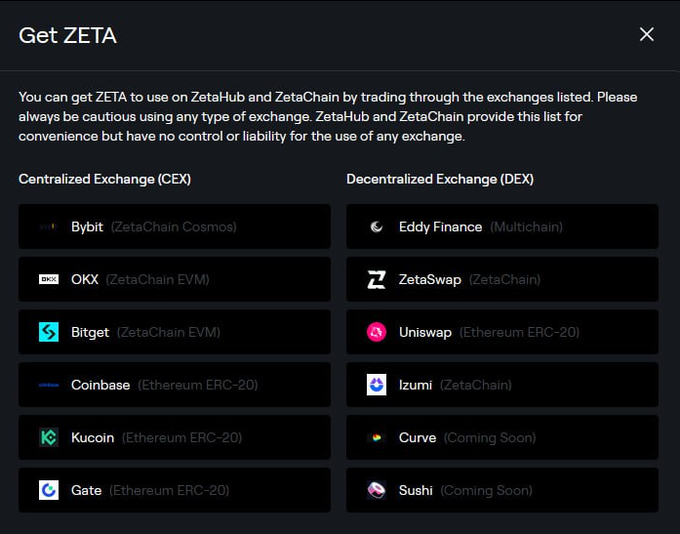The image size is (680, 534).
Task: Select the Curve label text
Action: [417, 437]
